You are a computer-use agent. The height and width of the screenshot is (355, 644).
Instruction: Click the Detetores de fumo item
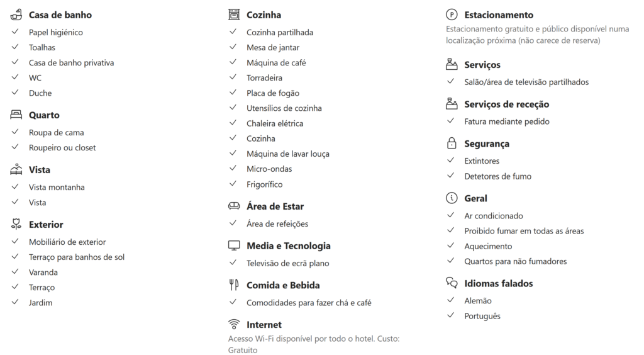pyautogui.click(x=497, y=176)
